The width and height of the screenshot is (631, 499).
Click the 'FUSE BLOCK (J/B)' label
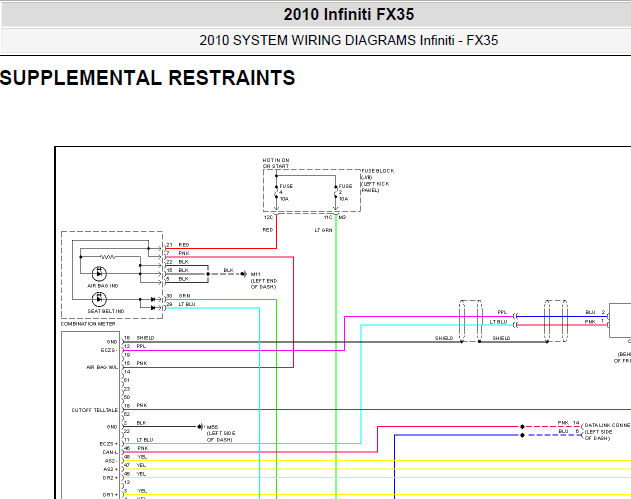click(x=377, y=174)
